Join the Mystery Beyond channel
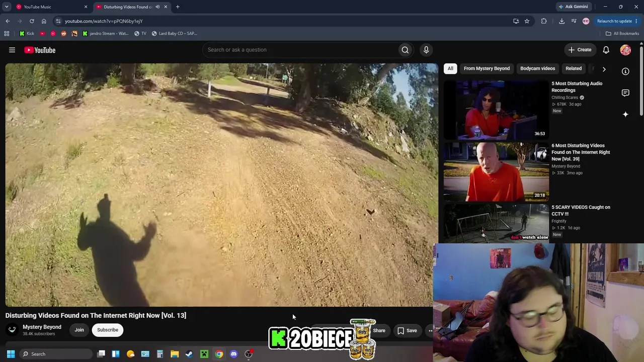 point(79,330)
